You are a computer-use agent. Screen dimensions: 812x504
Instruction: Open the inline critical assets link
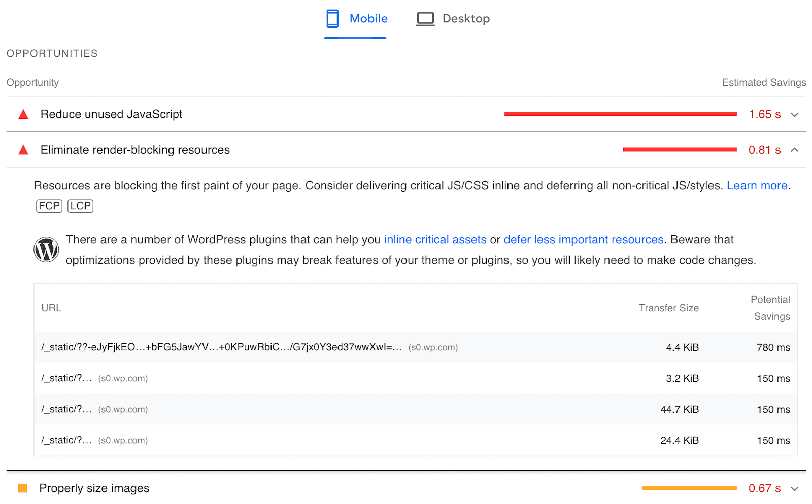tap(435, 239)
